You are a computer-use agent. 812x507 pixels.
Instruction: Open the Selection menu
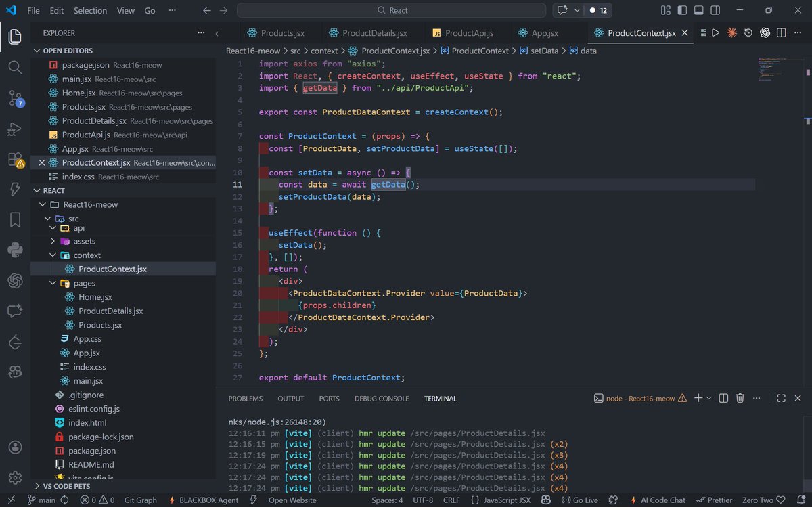90,10
